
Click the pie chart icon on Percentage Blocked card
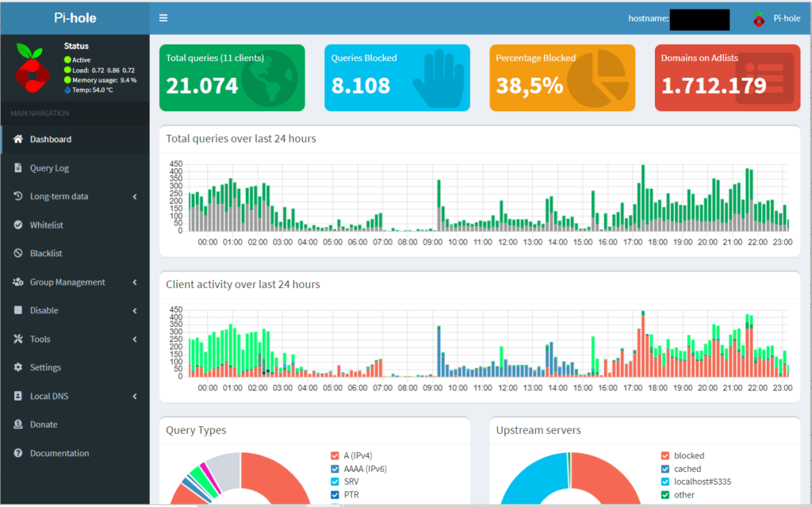(x=598, y=79)
